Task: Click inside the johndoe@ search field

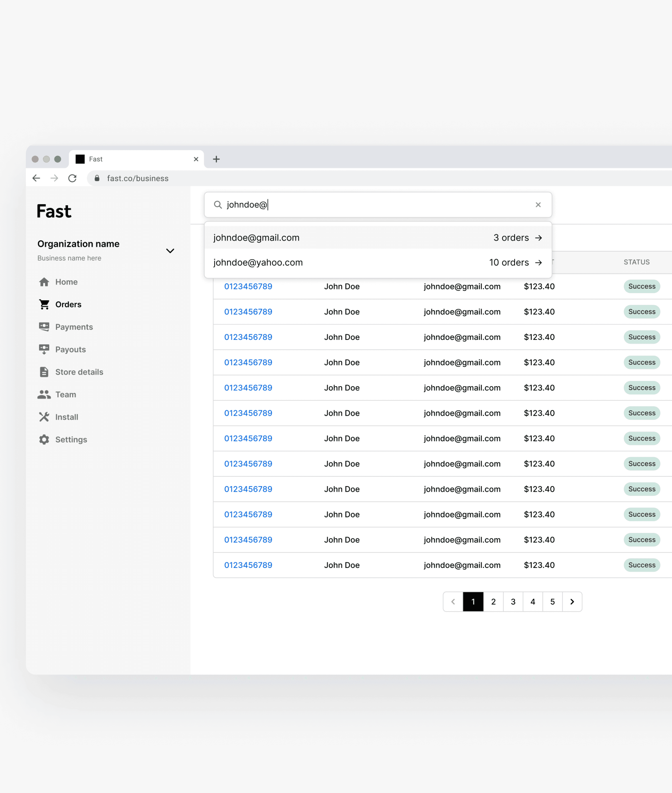Action: click(x=377, y=205)
